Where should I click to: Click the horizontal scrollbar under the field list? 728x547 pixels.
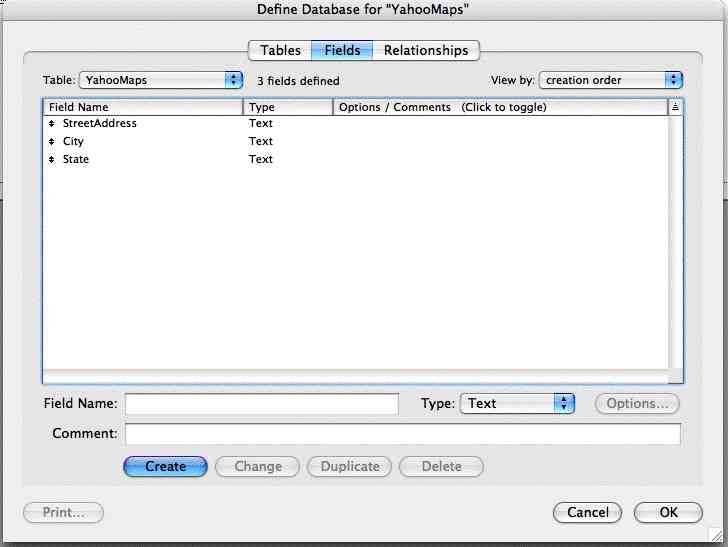(x=355, y=376)
